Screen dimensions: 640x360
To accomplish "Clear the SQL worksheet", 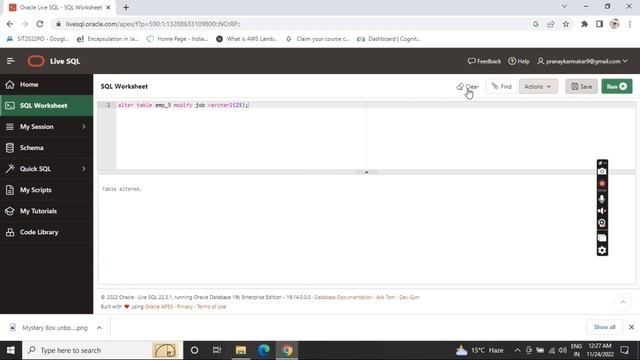I will (468, 87).
